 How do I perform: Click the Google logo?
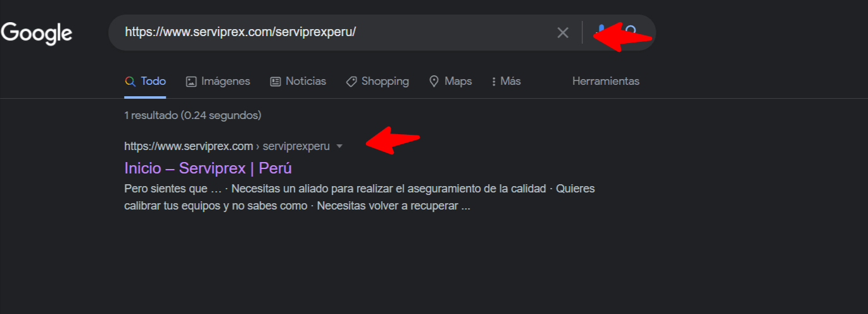[36, 33]
